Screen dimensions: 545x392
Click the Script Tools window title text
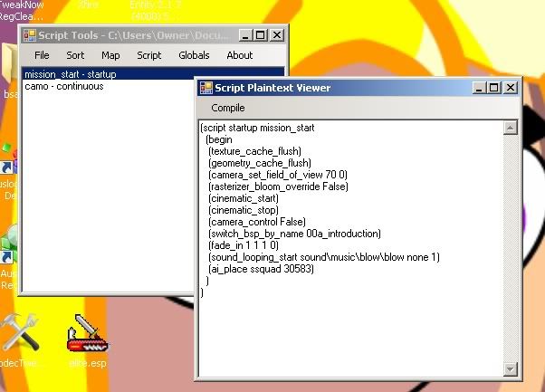(x=133, y=35)
